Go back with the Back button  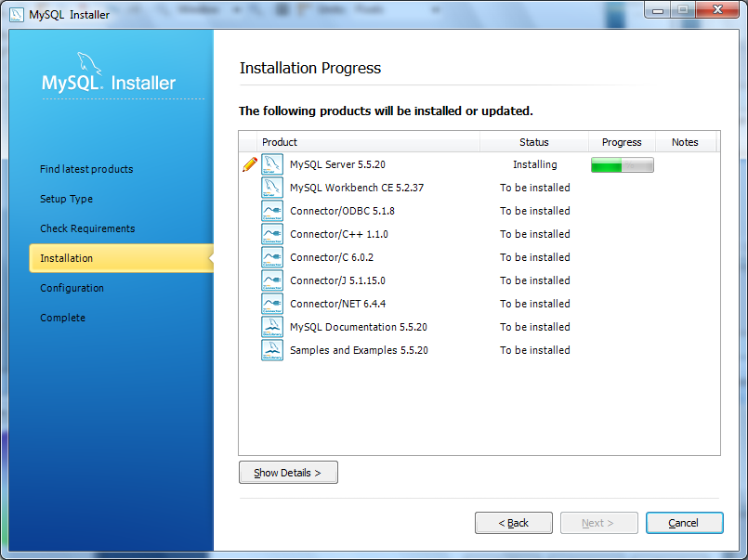click(x=513, y=523)
